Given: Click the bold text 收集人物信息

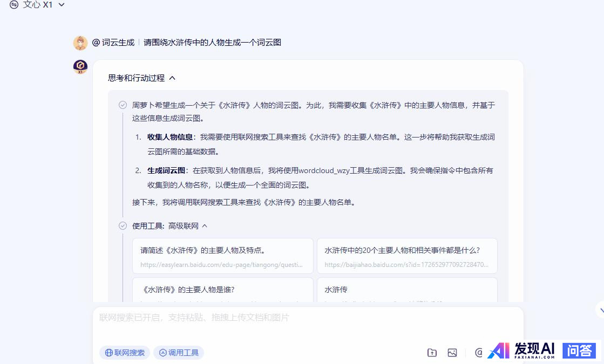Looking at the screenshot, I should (170, 137).
